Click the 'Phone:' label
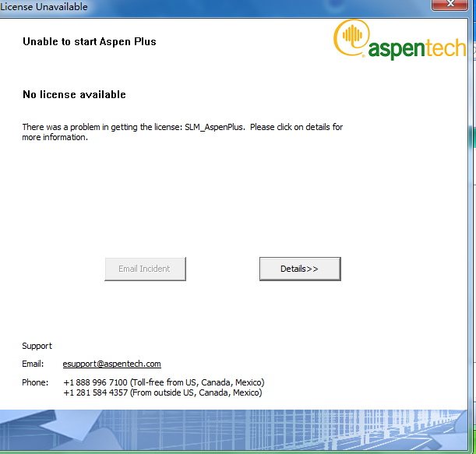This screenshot has width=476, height=454. point(35,382)
